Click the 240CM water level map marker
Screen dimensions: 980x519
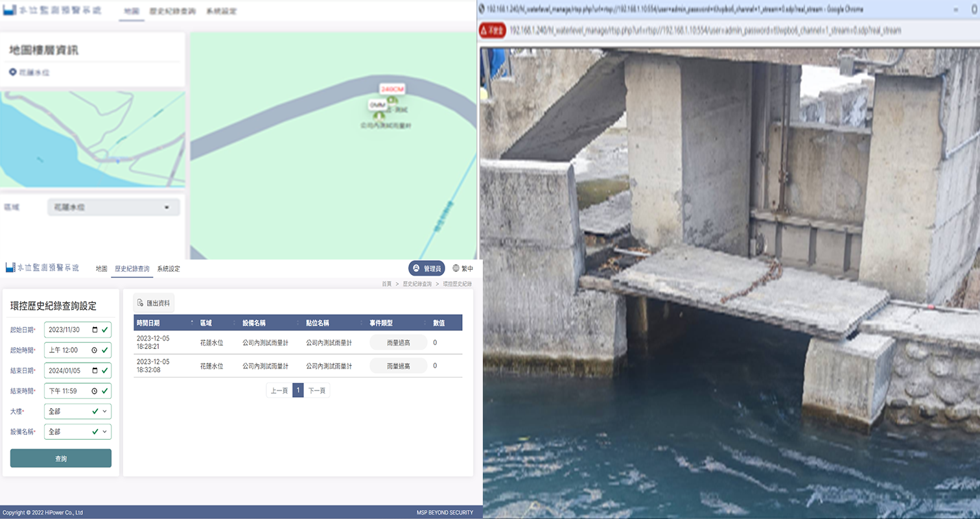click(392, 88)
